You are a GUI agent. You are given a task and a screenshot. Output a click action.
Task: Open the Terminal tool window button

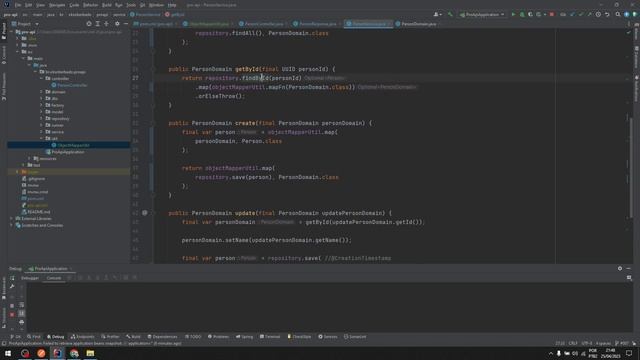[270, 337]
